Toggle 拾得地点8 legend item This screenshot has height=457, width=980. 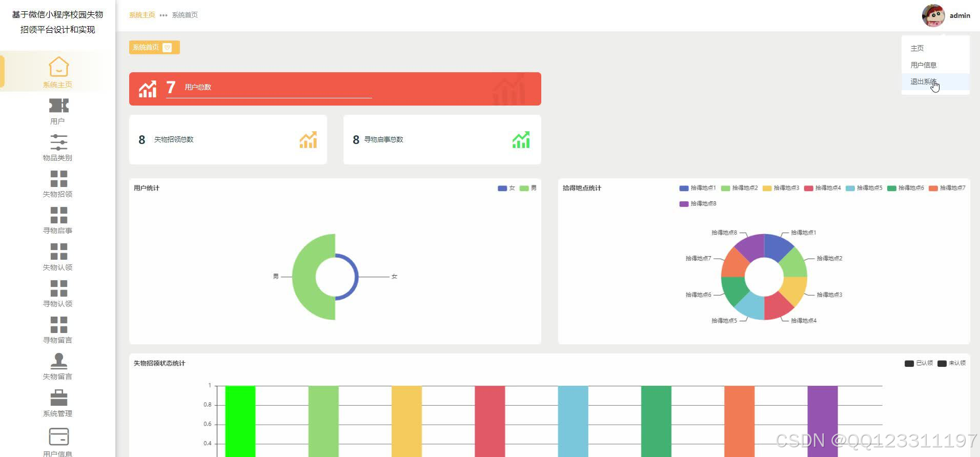698,204
